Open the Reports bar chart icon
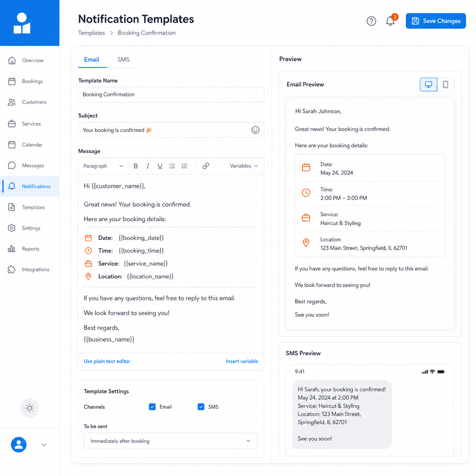The image size is (476, 476). (12, 249)
